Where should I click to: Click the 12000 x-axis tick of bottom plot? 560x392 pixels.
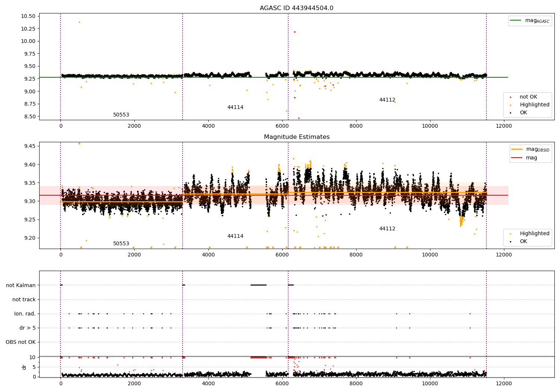coord(504,383)
